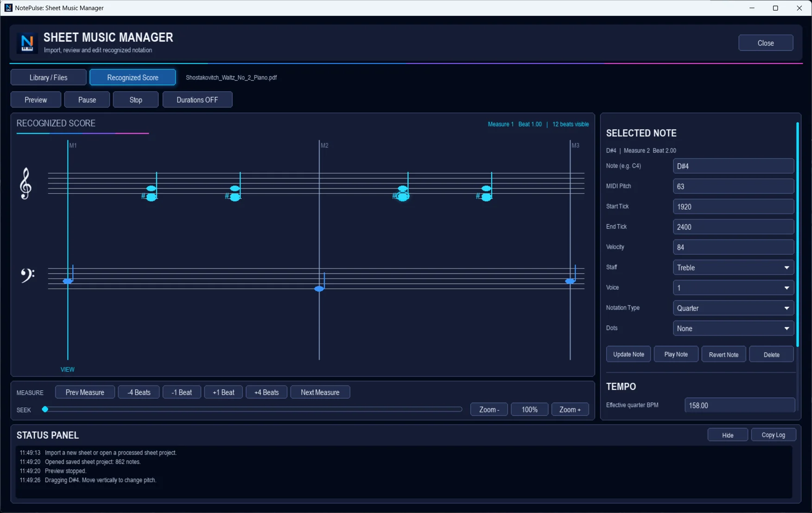Start the Preview playback

coord(36,100)
